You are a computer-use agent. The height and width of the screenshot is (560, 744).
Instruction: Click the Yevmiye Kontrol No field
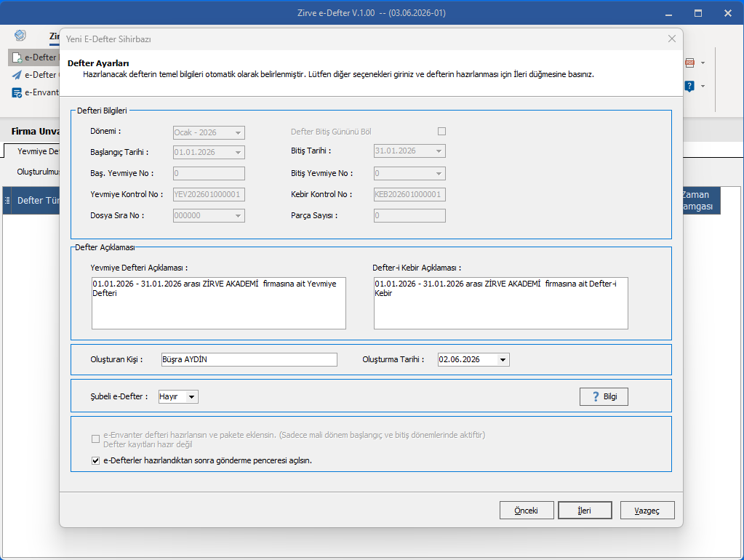pyautogui.click(x=209, y=195)
